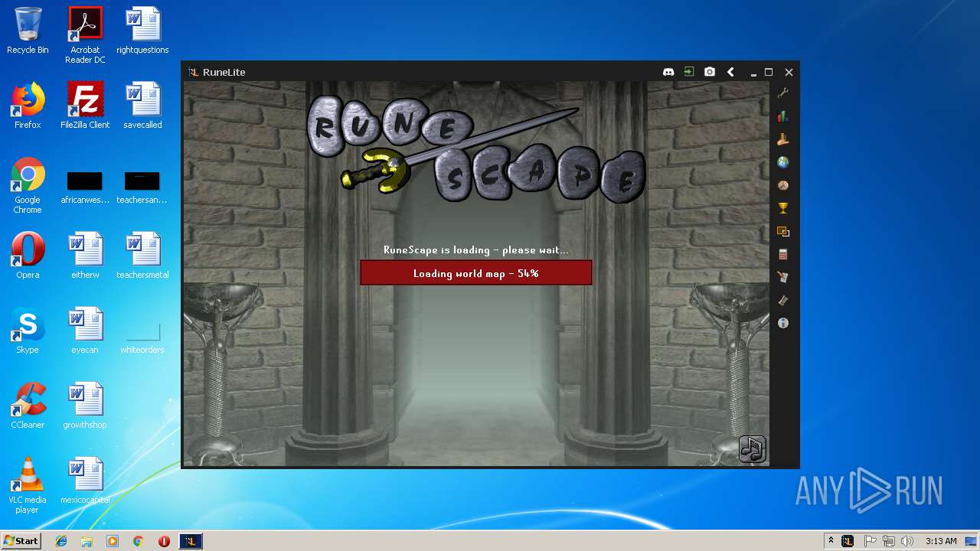This screenshot has width=980, height=551.
Task: Open Windows Media Player from the taskbar
Action: point(113,541)
